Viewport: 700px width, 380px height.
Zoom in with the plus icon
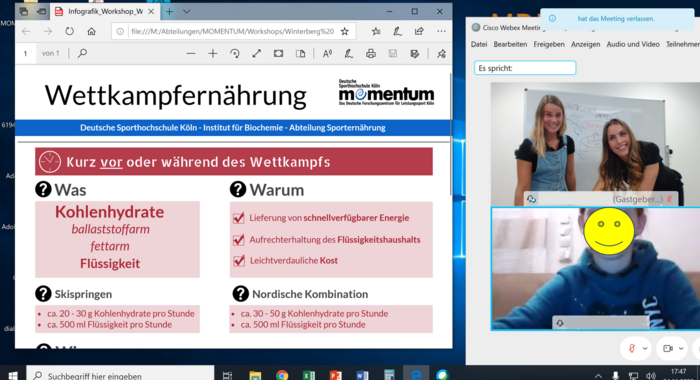pyautogui.click(x=212, y=54)
